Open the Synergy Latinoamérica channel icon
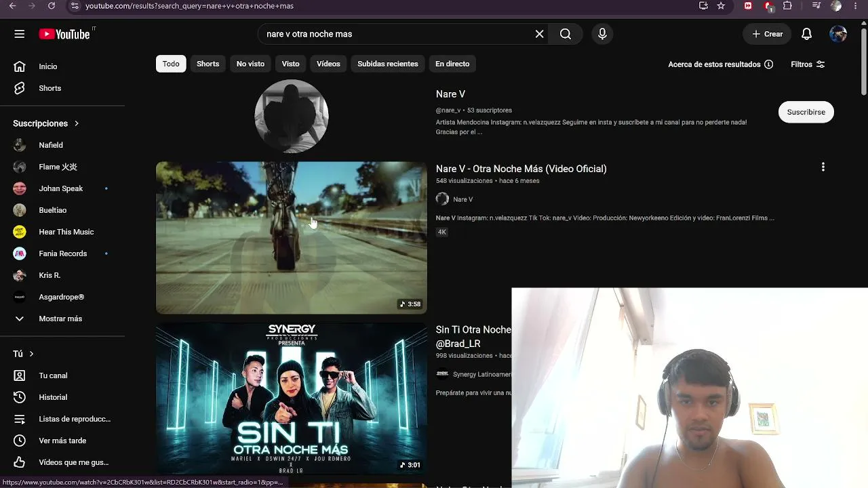The width and height of the screenshot is (868, 488). (x=442, y=373)
